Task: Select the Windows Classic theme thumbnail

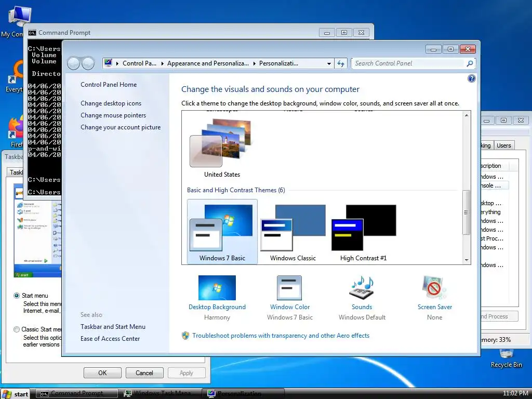Action: (293, 233)
